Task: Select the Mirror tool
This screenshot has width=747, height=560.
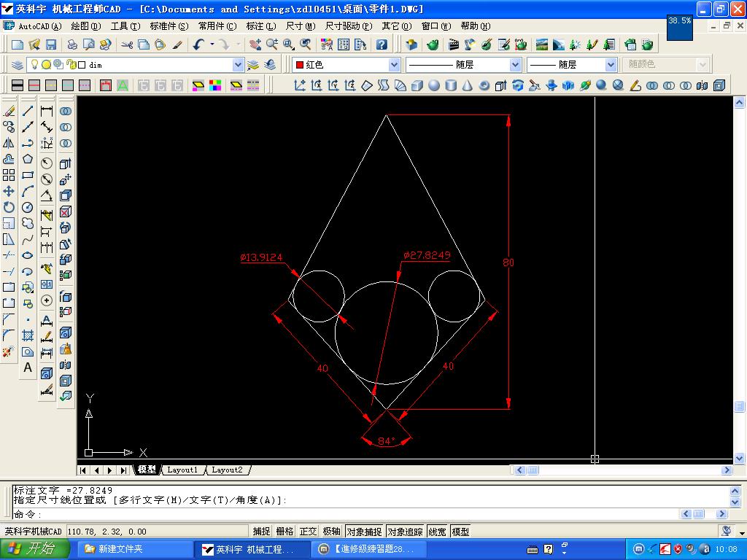Action: [x=9, y=143]
